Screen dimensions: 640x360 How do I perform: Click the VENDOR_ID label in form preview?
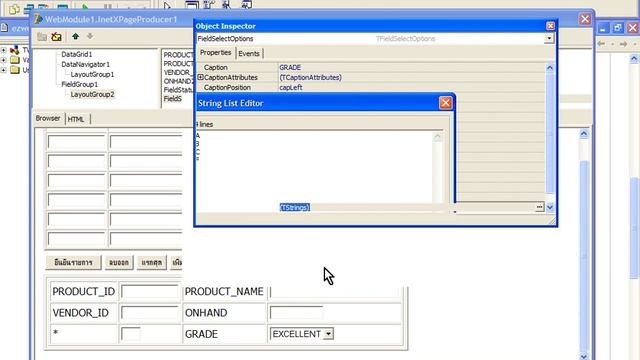[x=81, y=313]
